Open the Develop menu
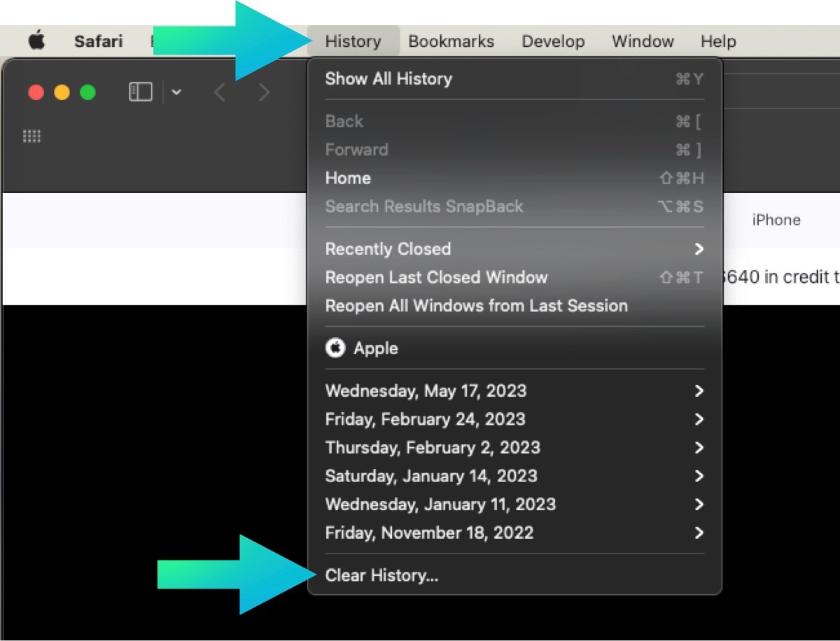The width and height of the screenshot is (840, 641). tap(553, 41)
